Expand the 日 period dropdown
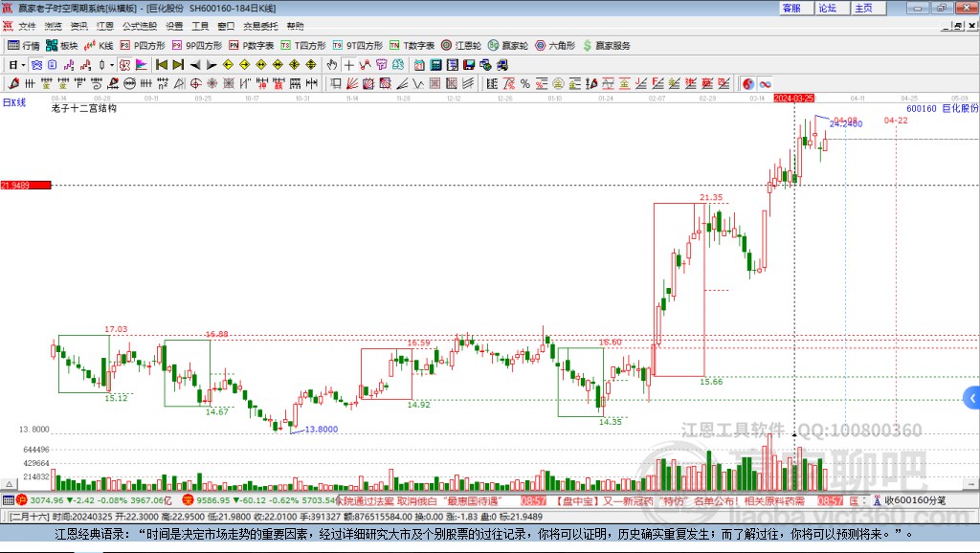This screenshot has height=553, width=980. tap(23, 65)
